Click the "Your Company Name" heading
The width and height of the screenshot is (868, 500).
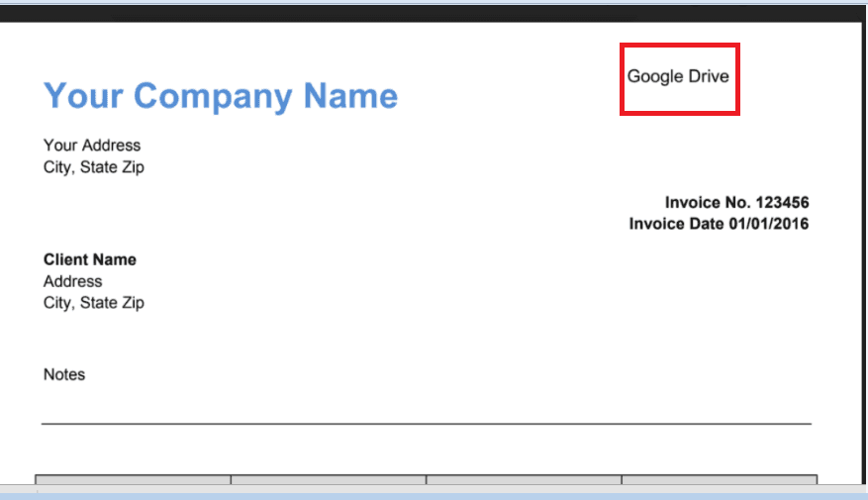point(220,96)
